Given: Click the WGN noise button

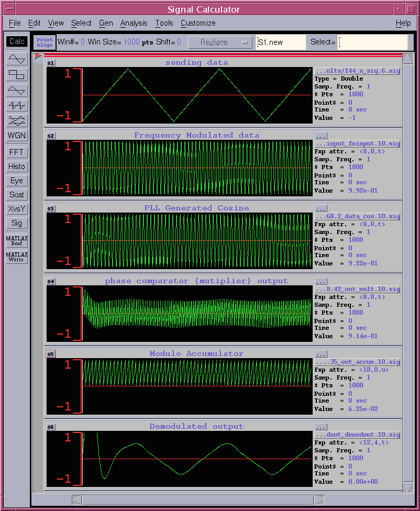Looking at the screenshot, I should coord(17,136).
